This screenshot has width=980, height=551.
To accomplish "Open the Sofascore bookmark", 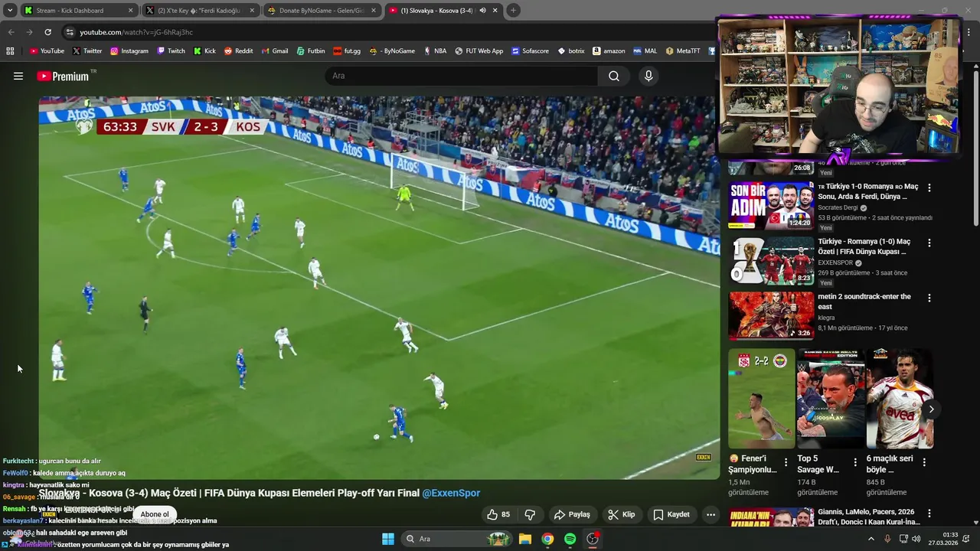I will coord(530,51).
